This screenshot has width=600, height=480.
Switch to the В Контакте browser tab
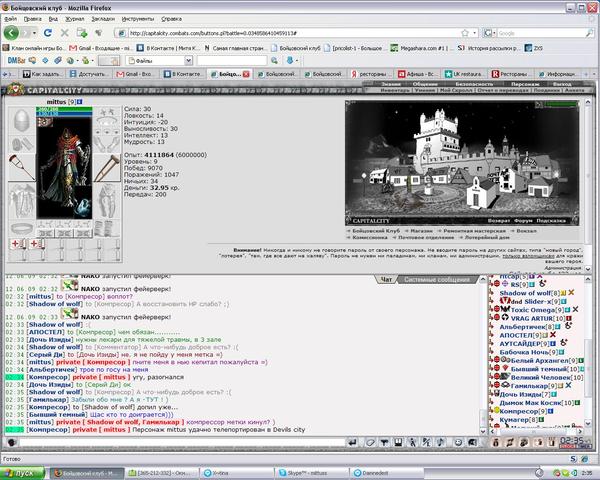[x=183, y=74]
